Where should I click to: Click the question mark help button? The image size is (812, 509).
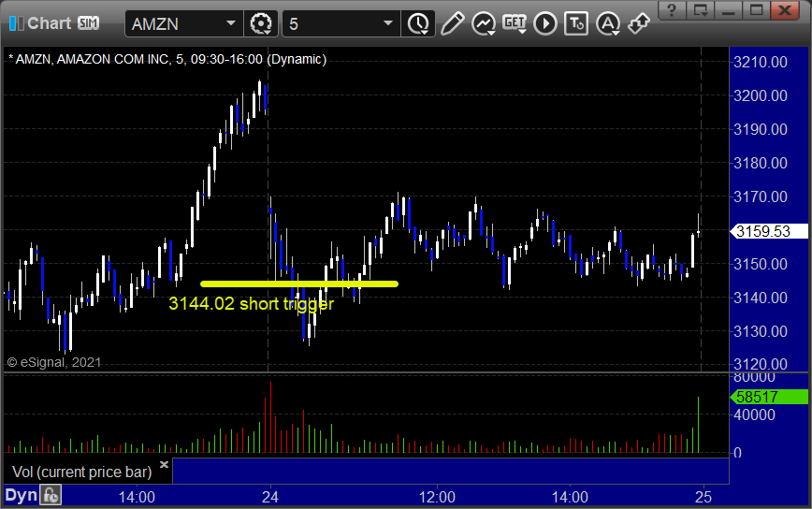(672, 10)
